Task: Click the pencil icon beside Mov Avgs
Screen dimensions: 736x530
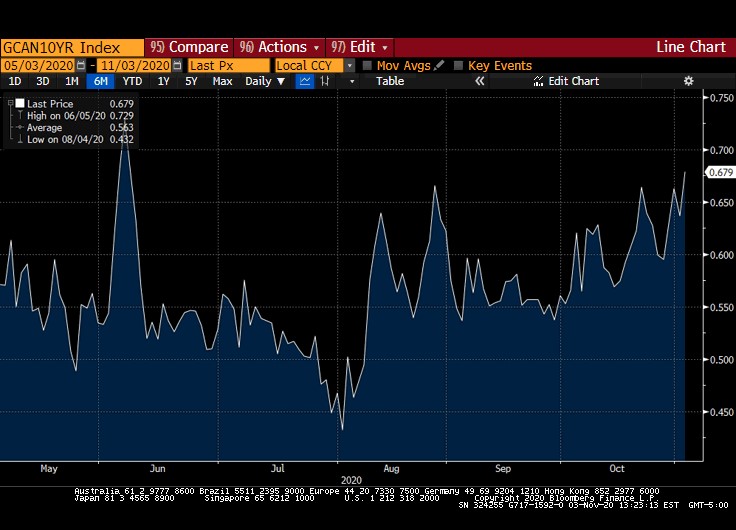Action: (439, 65)
